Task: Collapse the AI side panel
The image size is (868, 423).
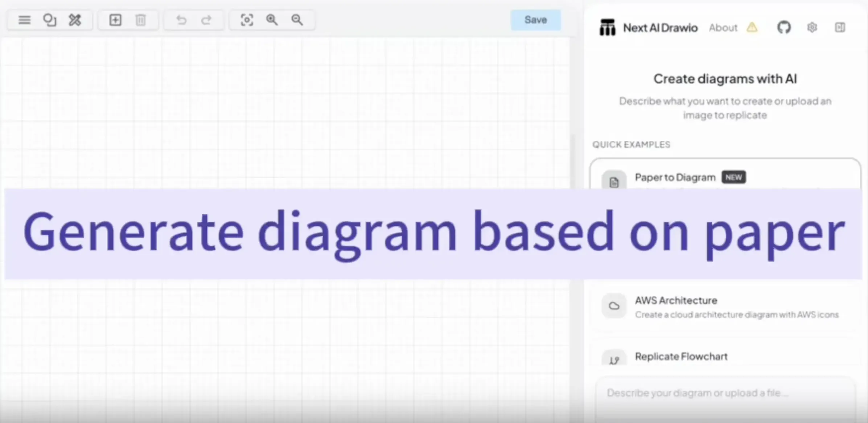Action: click(840, 27)
